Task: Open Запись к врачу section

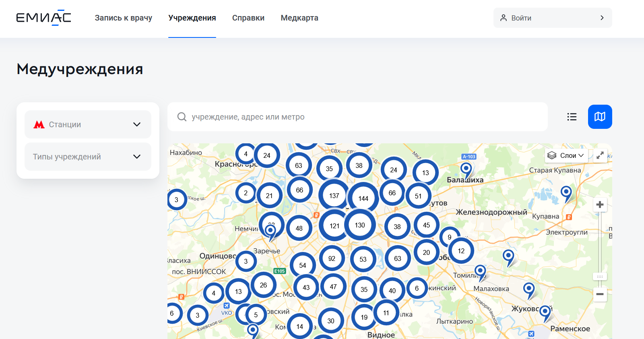Action: [124, 18]
